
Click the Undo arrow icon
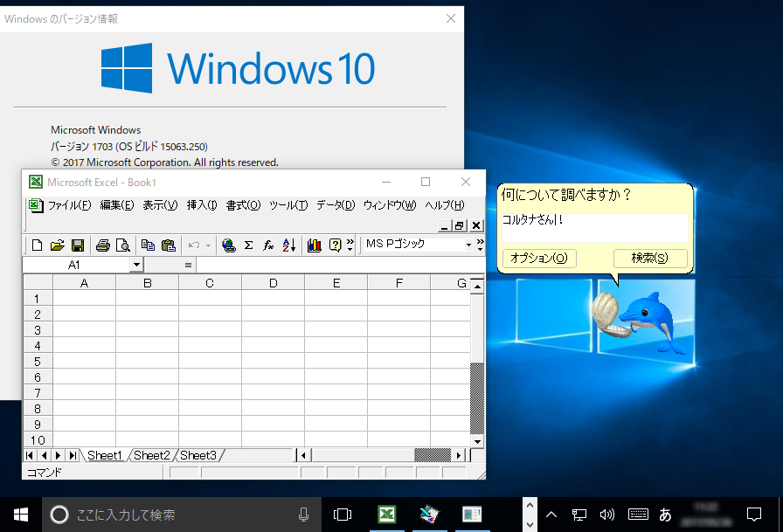click(194, 245)
